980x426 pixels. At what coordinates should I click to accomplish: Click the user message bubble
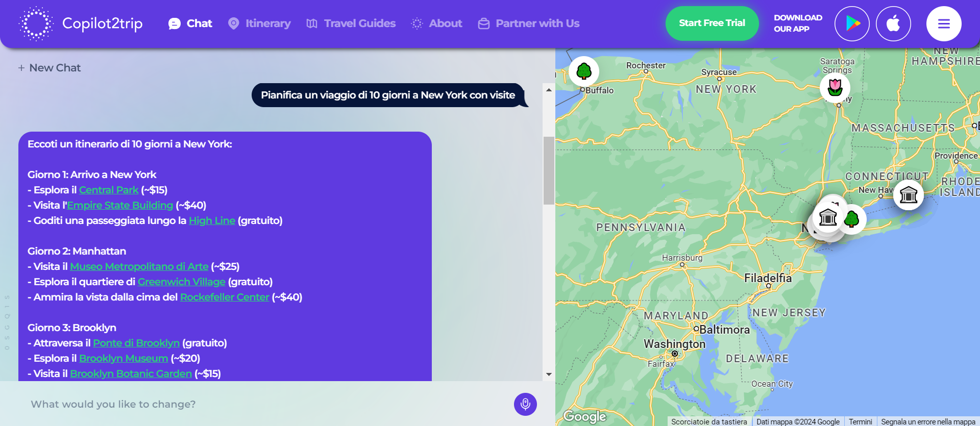pos(388,95)
